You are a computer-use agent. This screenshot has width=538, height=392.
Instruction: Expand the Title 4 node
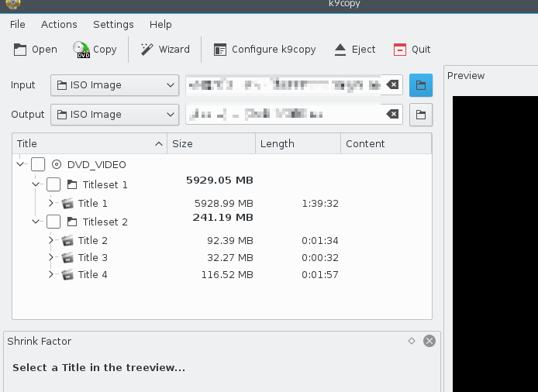[x=51, y=274]
